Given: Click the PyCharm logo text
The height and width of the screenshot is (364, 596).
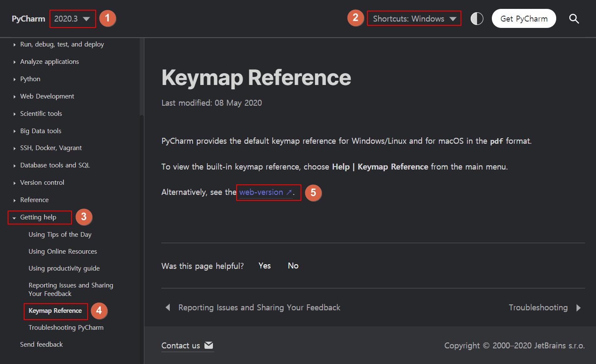Looking at the screenshot, I should point(28,19).
